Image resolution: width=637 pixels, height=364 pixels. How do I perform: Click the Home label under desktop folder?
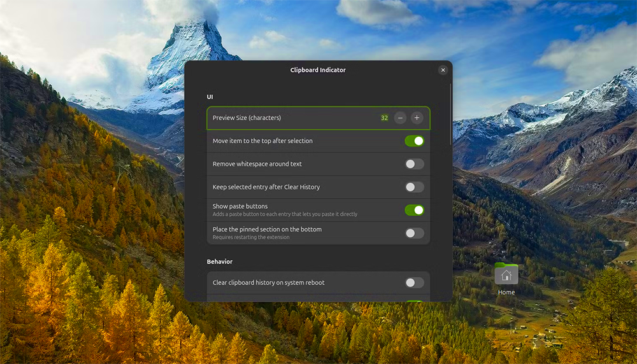click(506, 292)
